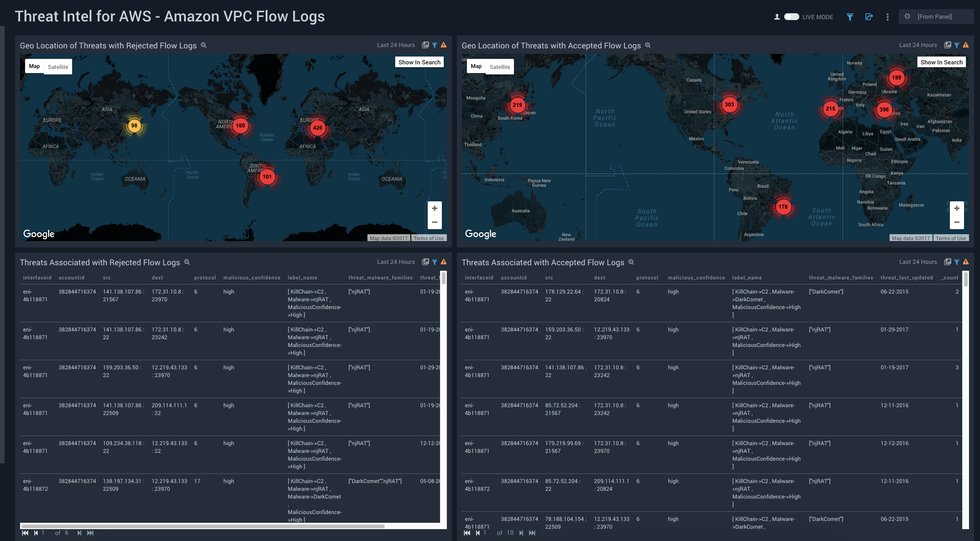
Task: Go to the next page of the rejected threats table
Action: click(x=79, y=532)
